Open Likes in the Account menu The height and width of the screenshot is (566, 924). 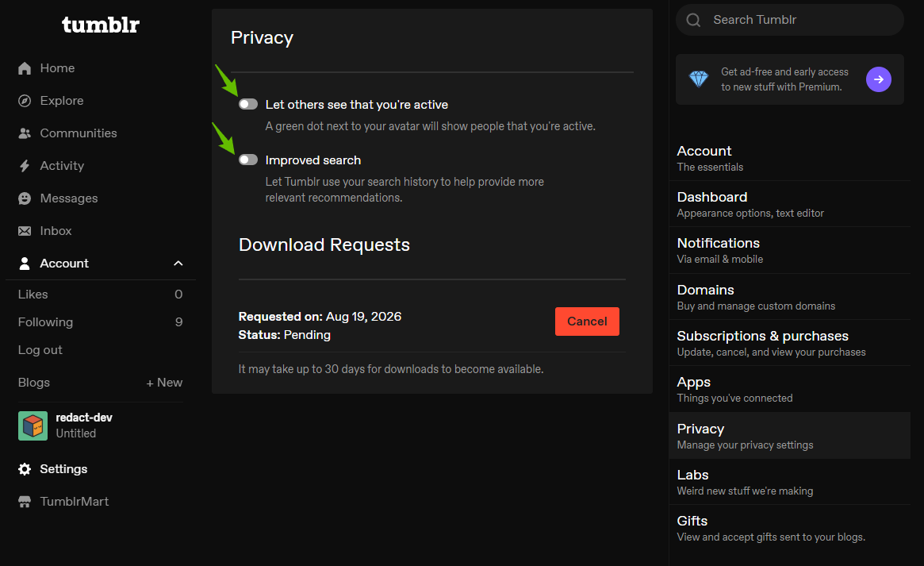33,295
